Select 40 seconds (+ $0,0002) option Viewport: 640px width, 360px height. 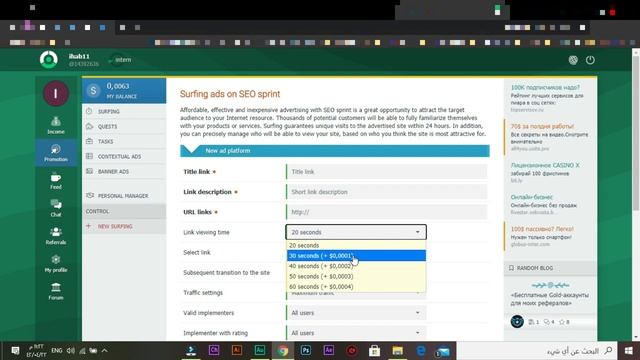click(356, 266)
